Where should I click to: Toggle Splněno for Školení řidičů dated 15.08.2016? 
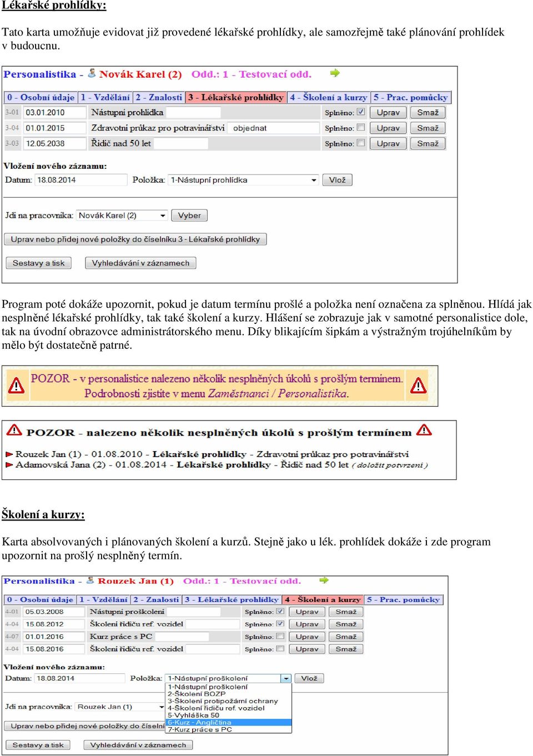(x=280, y=648)
